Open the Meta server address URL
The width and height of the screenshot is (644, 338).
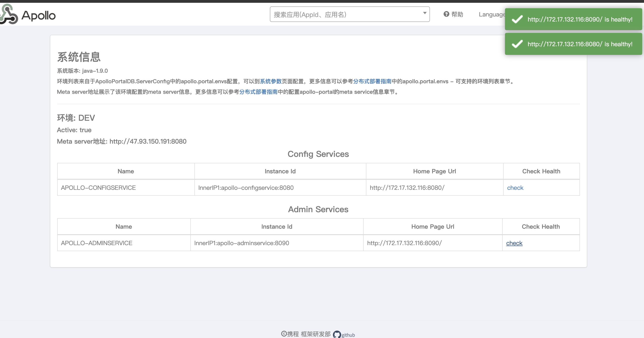click(148, 141)
